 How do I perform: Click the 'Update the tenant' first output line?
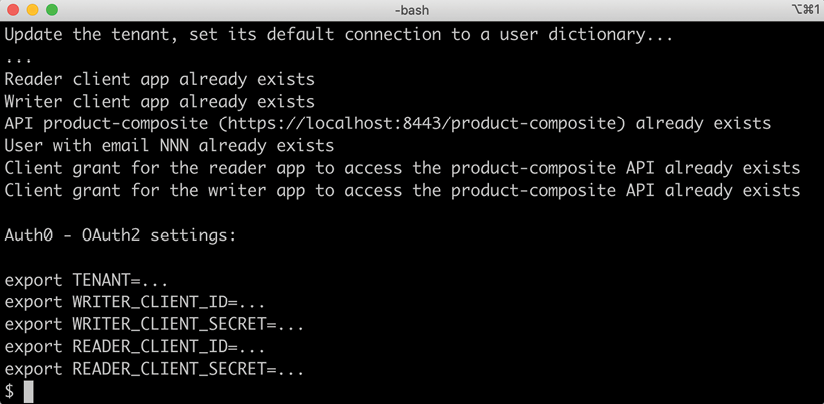[x=339, y=35]
